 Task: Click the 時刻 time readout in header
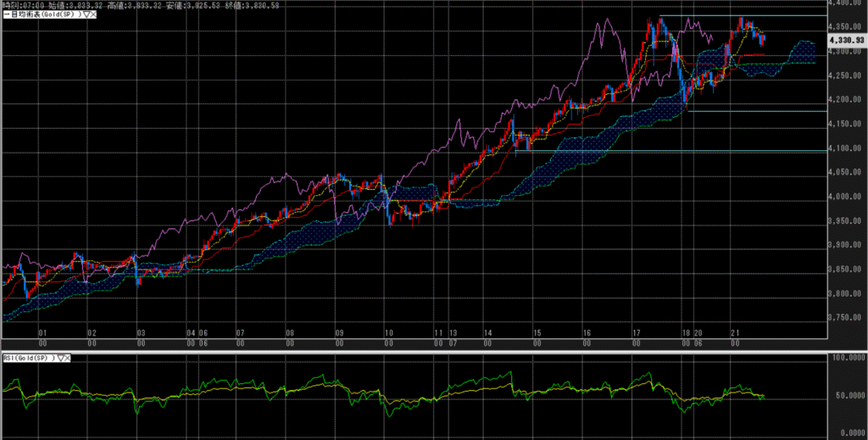coord(22,5)
